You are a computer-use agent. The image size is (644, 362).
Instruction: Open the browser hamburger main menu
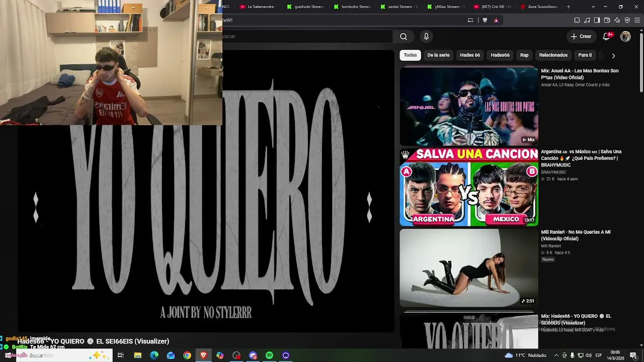pos(637,20)
